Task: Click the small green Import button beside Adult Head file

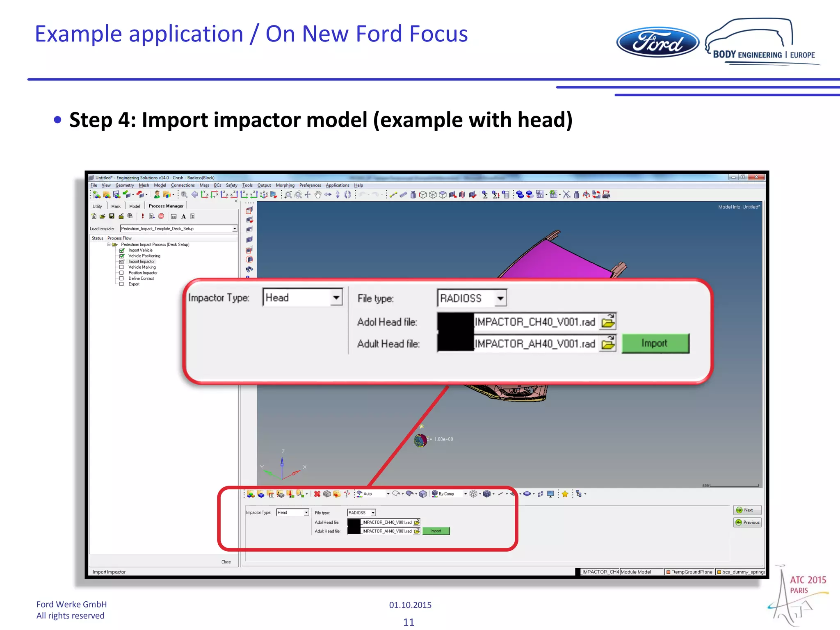Action: (436, 531)
